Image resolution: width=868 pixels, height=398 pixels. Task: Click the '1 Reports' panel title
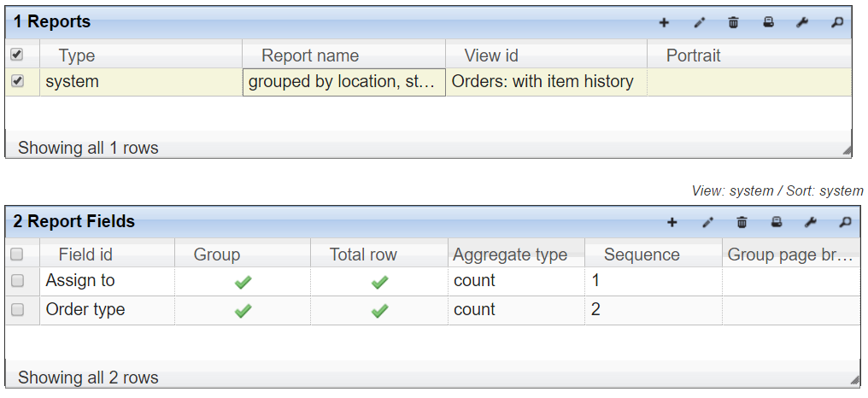(x=52, y=22)
